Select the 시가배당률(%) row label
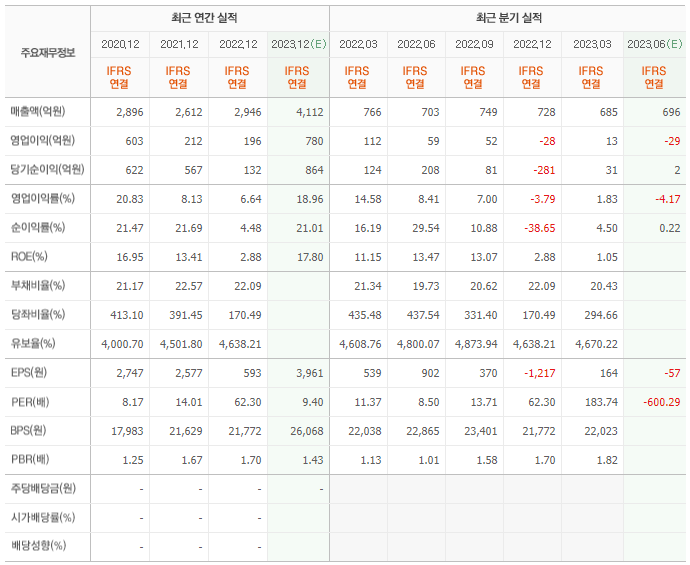690x565 pixels. 43,517
